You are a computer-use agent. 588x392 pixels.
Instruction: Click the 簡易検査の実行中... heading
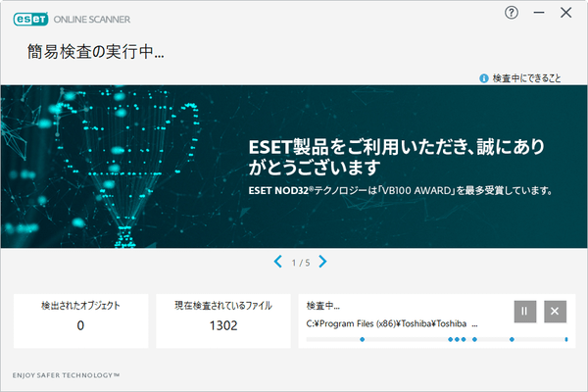coord(96,51)
